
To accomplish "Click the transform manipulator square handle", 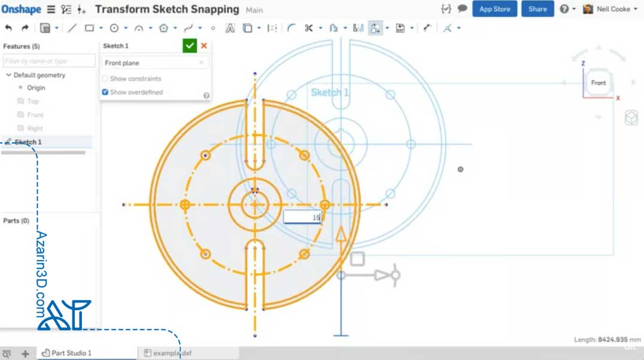I will click(x=357, y=259).
